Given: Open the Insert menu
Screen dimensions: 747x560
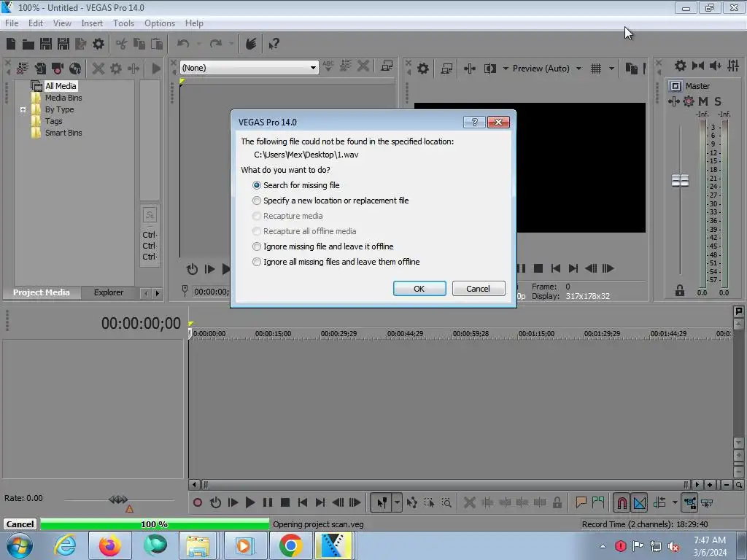Looking at the screenshot, I should 92,23.
